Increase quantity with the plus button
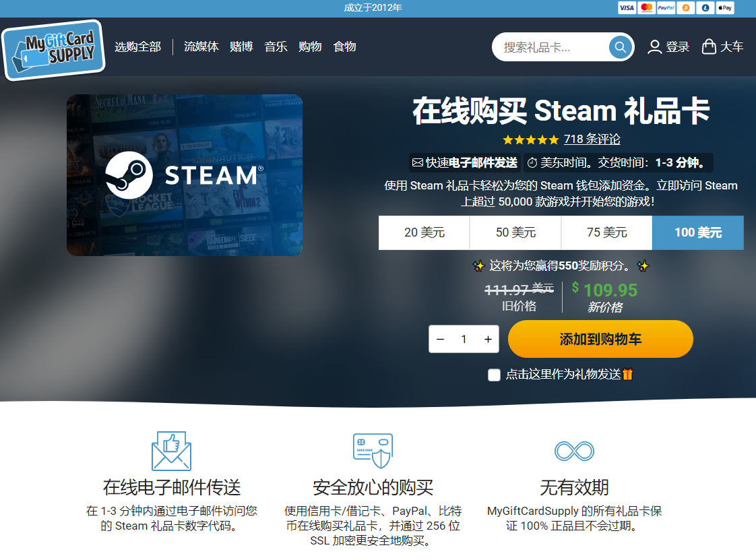This screenshot has height=560, width=756. pyautogui.click(x=488, y=339)
